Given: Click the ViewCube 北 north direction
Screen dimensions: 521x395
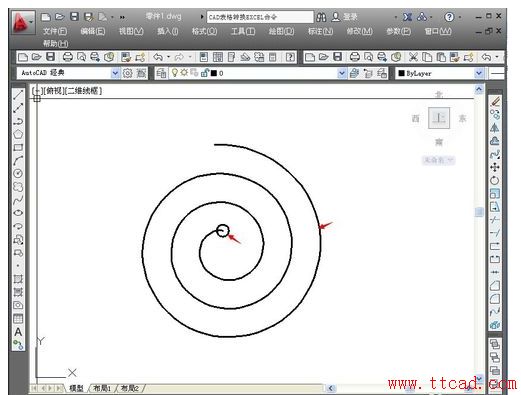Looking at the screenshot, I should pos(439,95).
